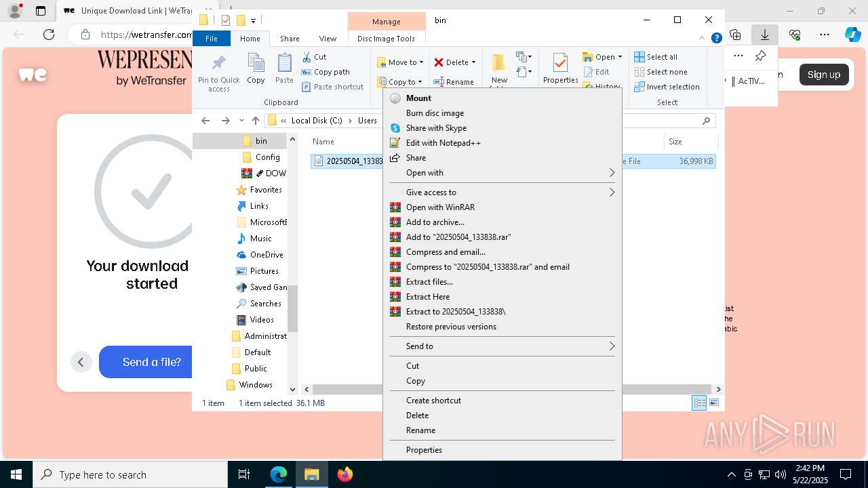
Task: Open the Move to dropdown
Action: (x=400, y=62)
